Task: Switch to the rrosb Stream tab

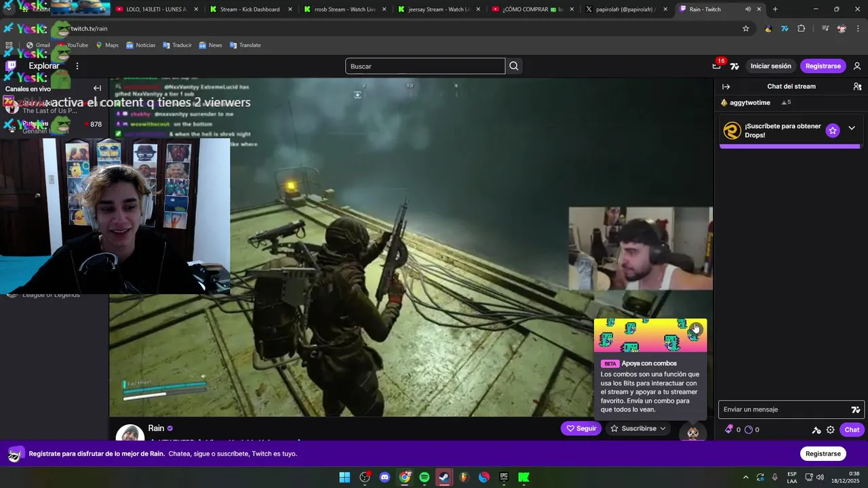Action: [344, 9]
